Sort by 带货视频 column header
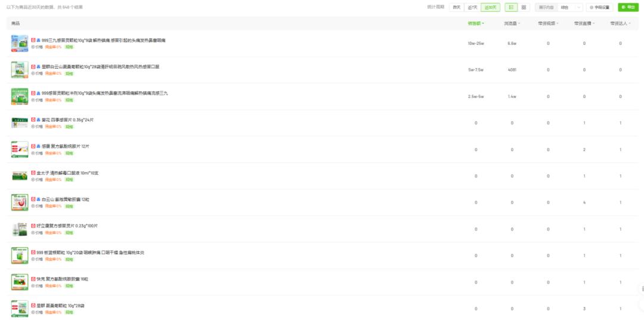The image size is (644, 320). tap(548, 23)
